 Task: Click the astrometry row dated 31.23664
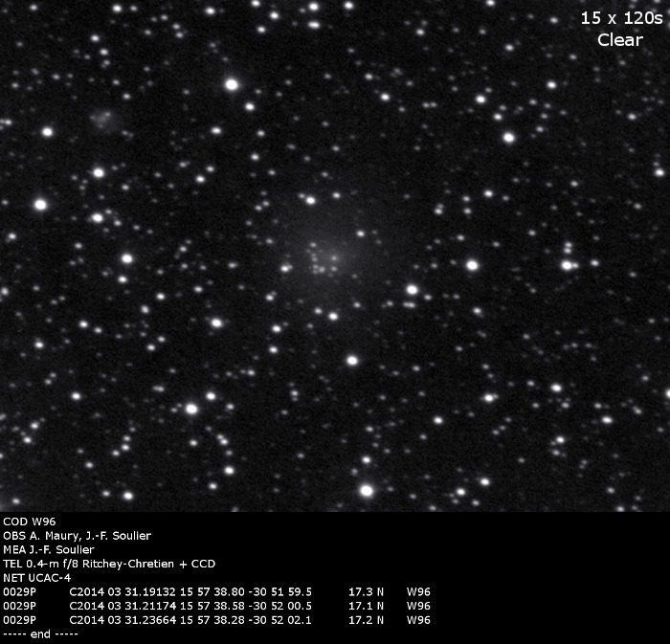216,620
